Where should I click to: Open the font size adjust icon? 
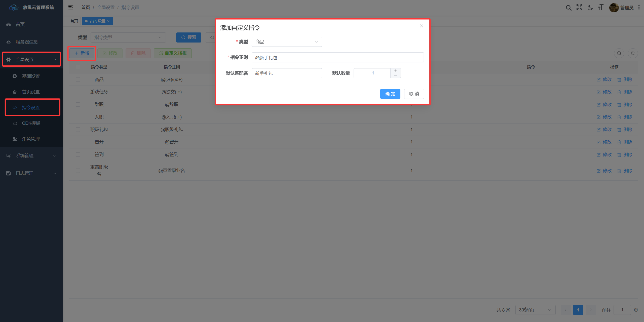pos(601,7)
